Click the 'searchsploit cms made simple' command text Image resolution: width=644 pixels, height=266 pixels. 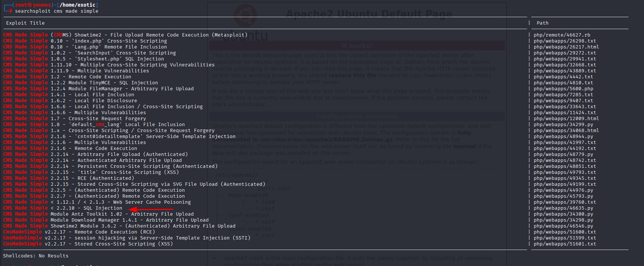(x=57, y=11)
